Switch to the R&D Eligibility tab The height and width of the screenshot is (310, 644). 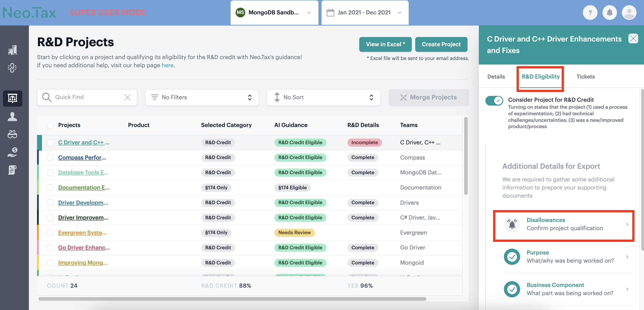[x=540, y=76]
